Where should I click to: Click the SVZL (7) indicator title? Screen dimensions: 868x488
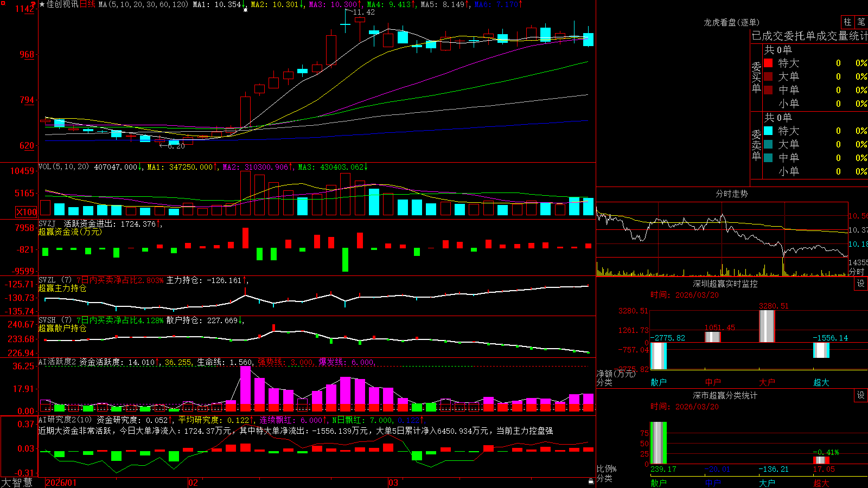point(55,280)
